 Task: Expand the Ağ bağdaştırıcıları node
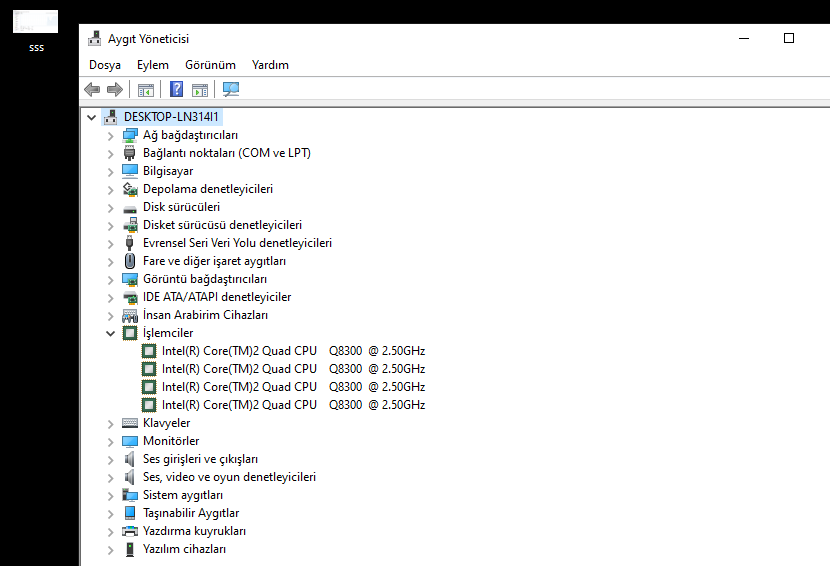tap(111, 136)
